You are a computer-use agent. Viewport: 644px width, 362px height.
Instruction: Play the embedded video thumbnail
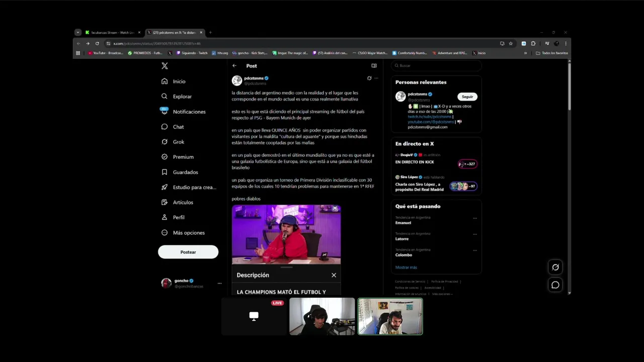286,234
